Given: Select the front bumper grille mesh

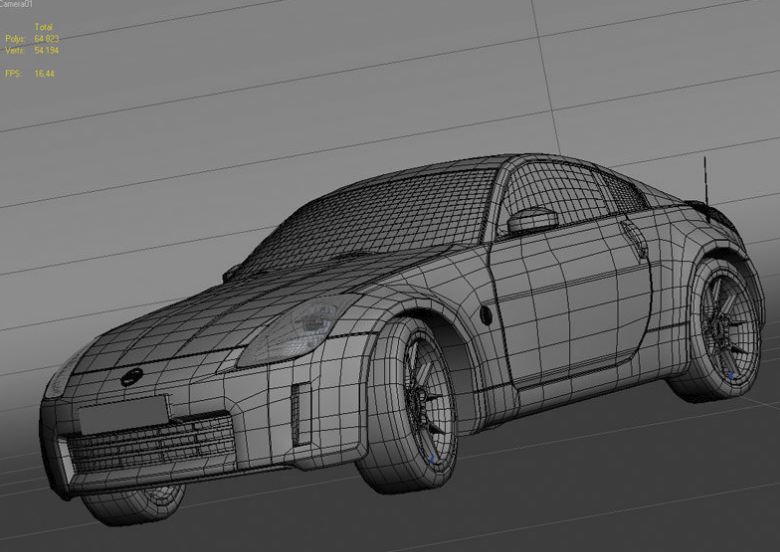Looking at the screenshot, I should (x=152, y=443).
